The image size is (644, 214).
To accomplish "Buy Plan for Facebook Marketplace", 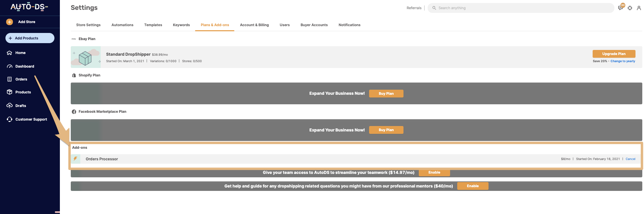I will point(386,130).
